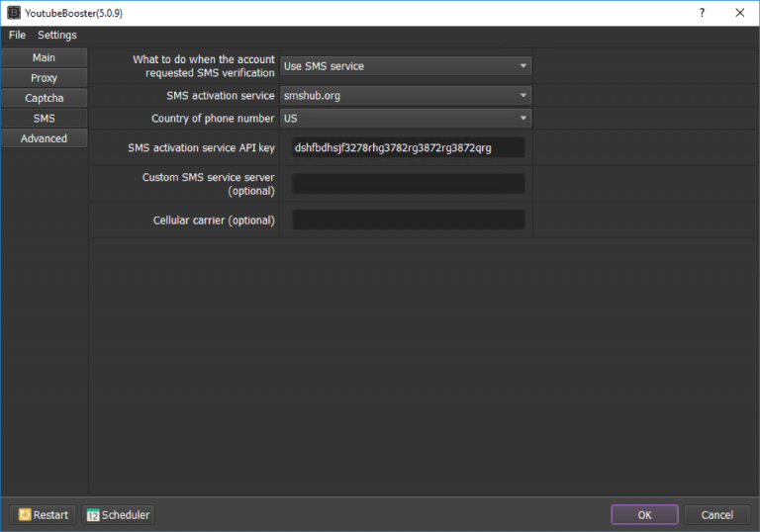The image size is (760, 532).
Task: Switch to the Main tab
Action: 45,57
